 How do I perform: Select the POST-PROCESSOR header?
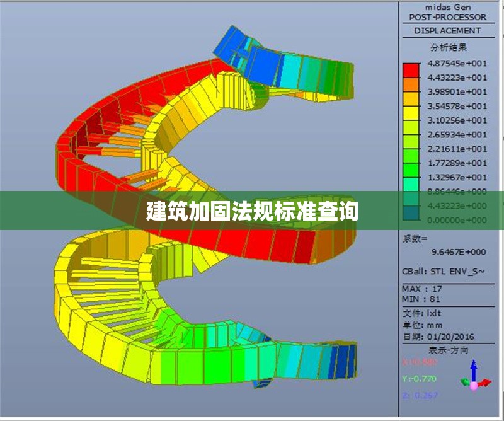449,18
